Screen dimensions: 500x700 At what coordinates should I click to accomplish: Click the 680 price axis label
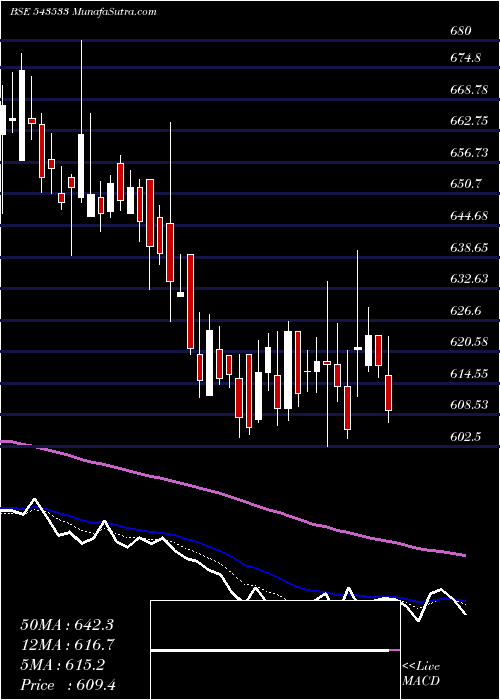click(461, 31)
